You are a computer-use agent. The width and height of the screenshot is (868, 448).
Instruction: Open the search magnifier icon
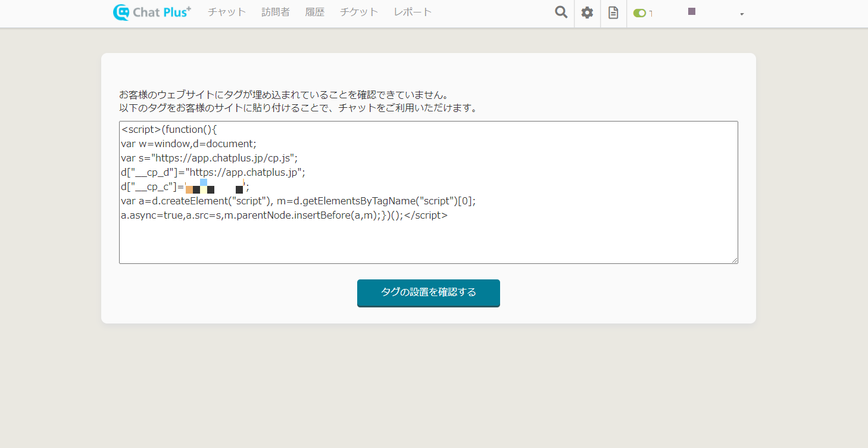pyautogui.click(x=561, y=13)
